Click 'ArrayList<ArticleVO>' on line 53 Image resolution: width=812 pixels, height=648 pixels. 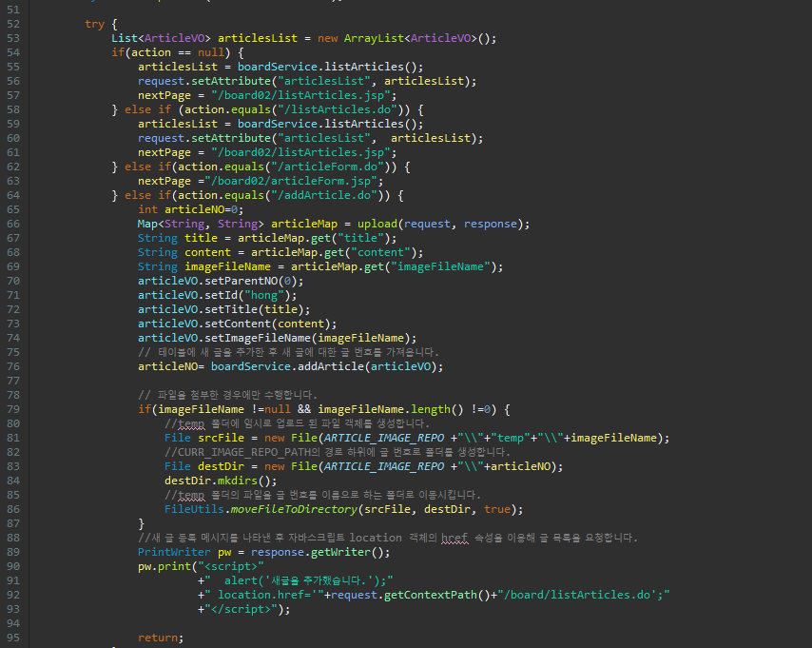pos(410,38)
